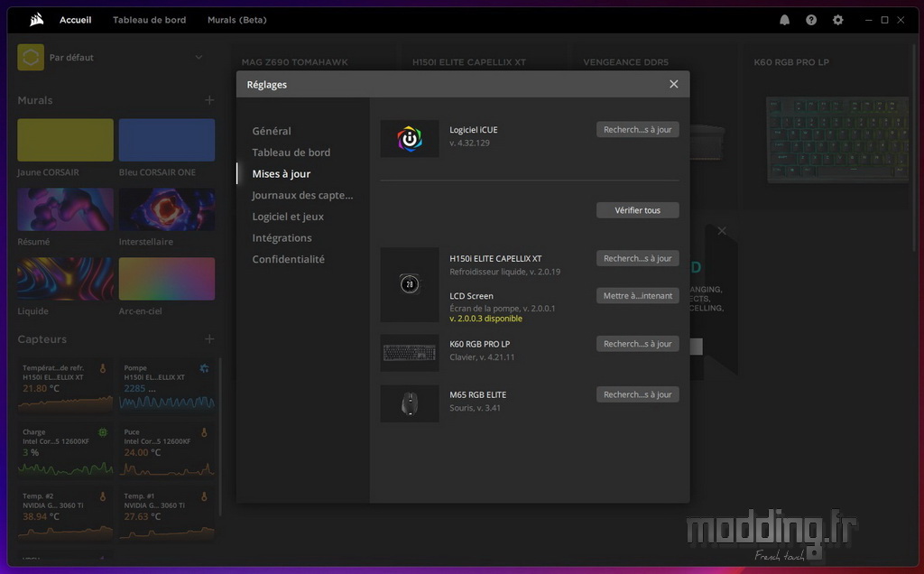This screenshot has width=924, height=574.
Task: Click the M65 RGB ELITE mouse icon
Action: tap(410, 403)
